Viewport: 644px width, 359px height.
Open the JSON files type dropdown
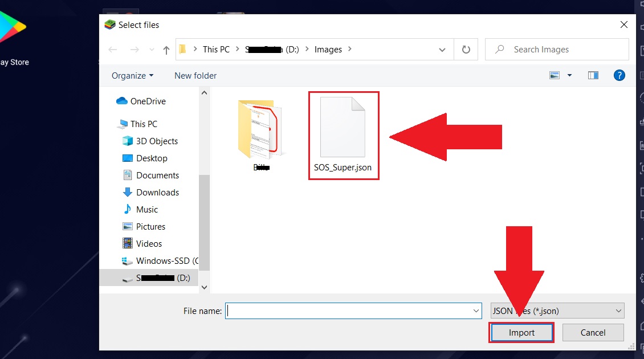557,311
